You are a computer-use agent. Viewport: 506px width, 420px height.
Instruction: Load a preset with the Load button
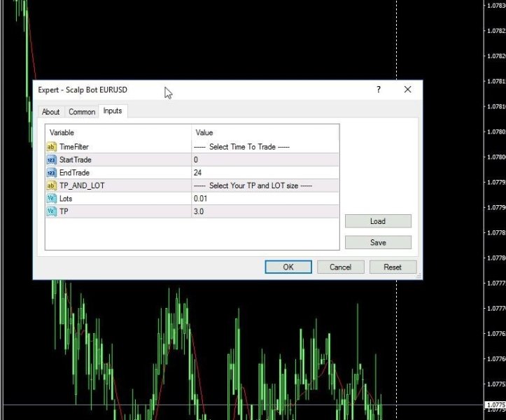coord(378,221)
